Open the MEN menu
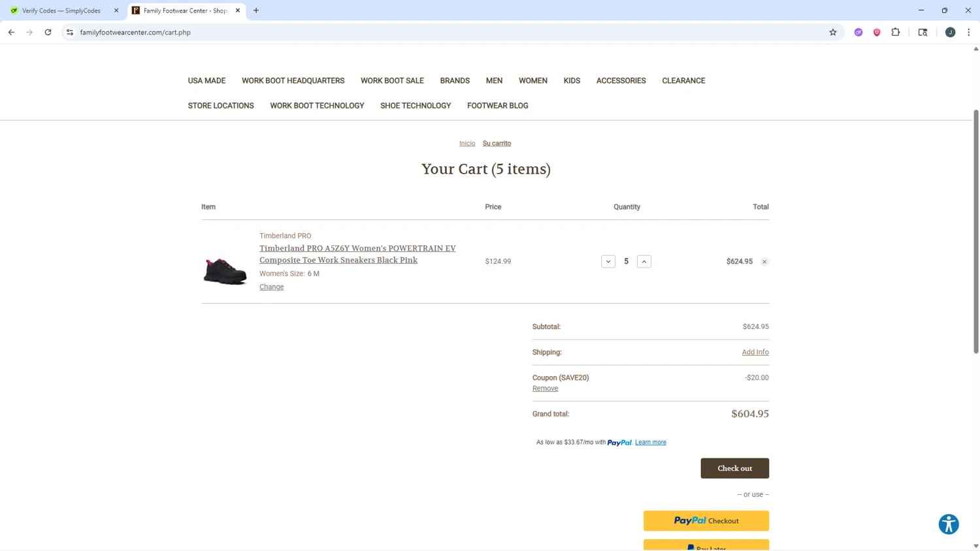 pyautogui.click(x=494, y=81)
